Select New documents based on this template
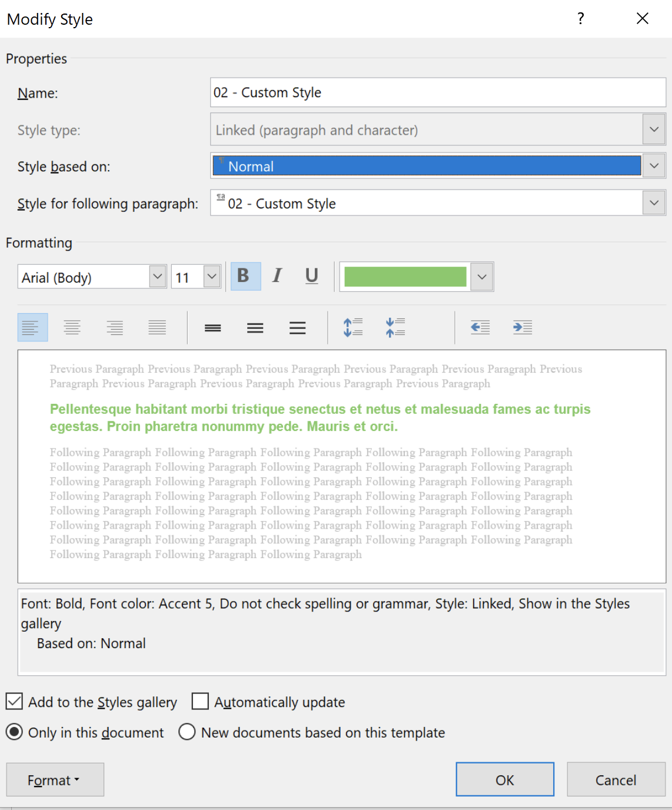The height and width of the screenshot is (810, 672). pyautogui.click(x=187, y=732)
